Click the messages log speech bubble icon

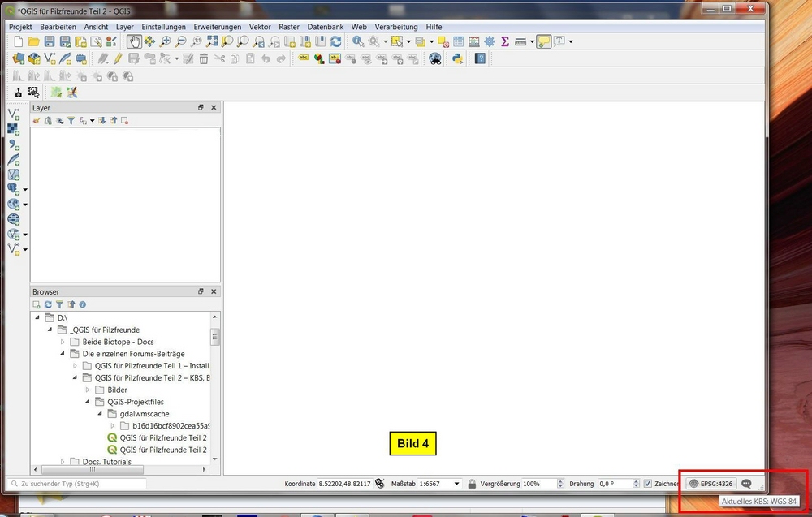[x=747, y=483]
